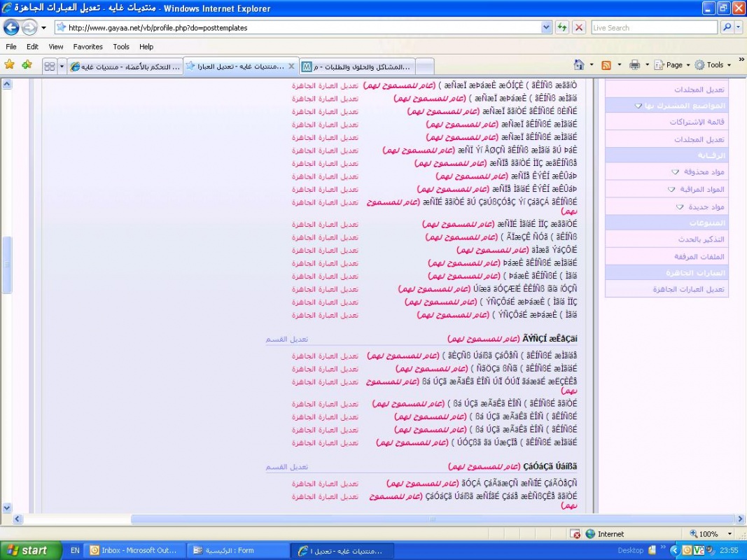Switch to المشاكل والحلول والطلبات tab
This screenshot has width=747, height=560.
[x=357, y=66]
